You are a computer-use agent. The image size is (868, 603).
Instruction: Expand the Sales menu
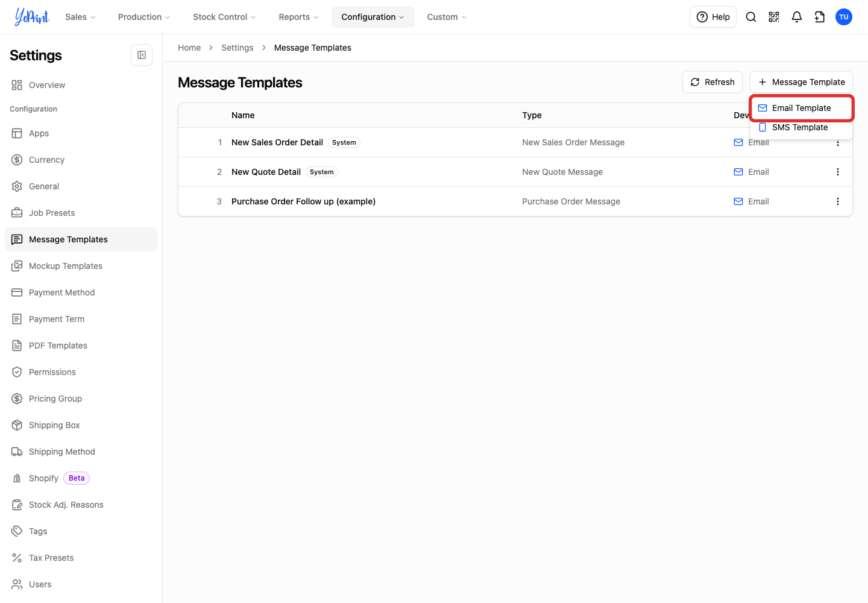click(80, 17)
